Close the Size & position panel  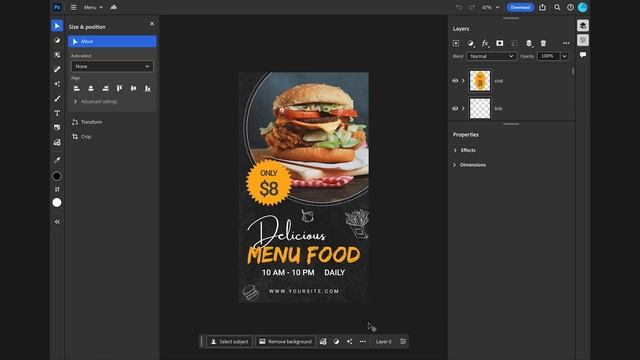(152, 24)
